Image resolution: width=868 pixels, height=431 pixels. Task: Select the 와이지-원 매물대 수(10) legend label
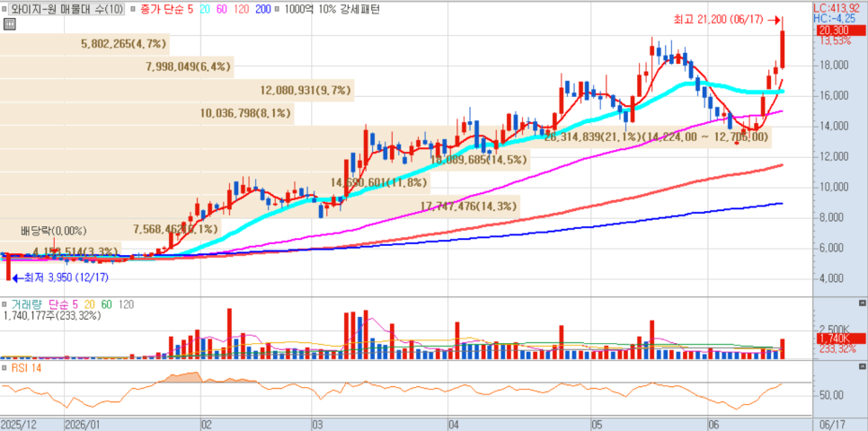pyautogui.click(x=66, y=9)
